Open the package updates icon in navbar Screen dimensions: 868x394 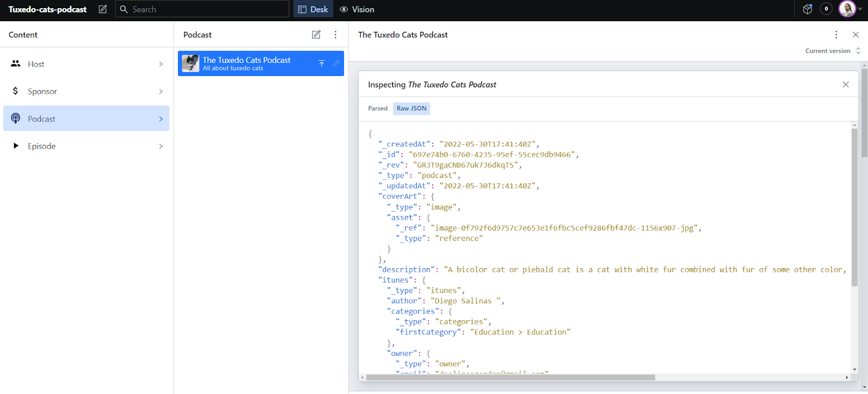click(807, 9)
